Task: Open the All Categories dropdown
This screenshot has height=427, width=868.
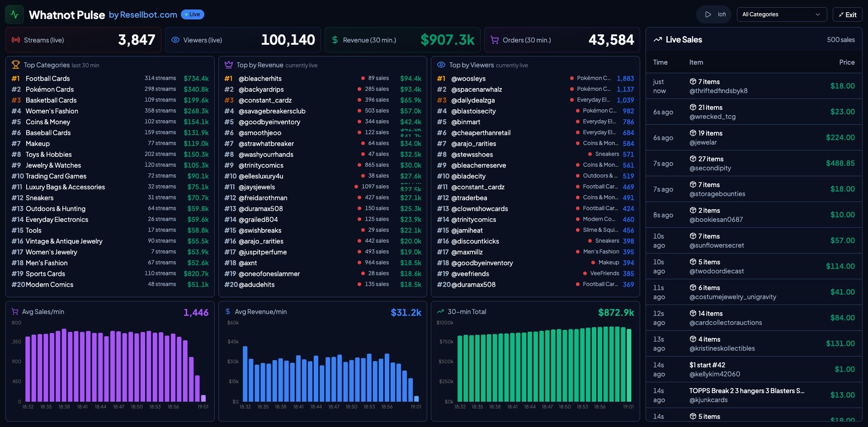Action: (782, 14)
